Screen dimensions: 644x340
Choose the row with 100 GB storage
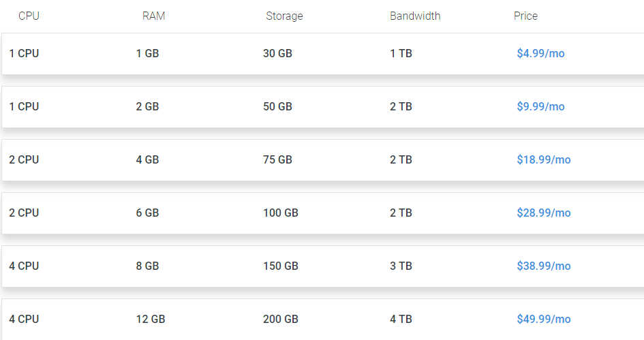(323, 213)
